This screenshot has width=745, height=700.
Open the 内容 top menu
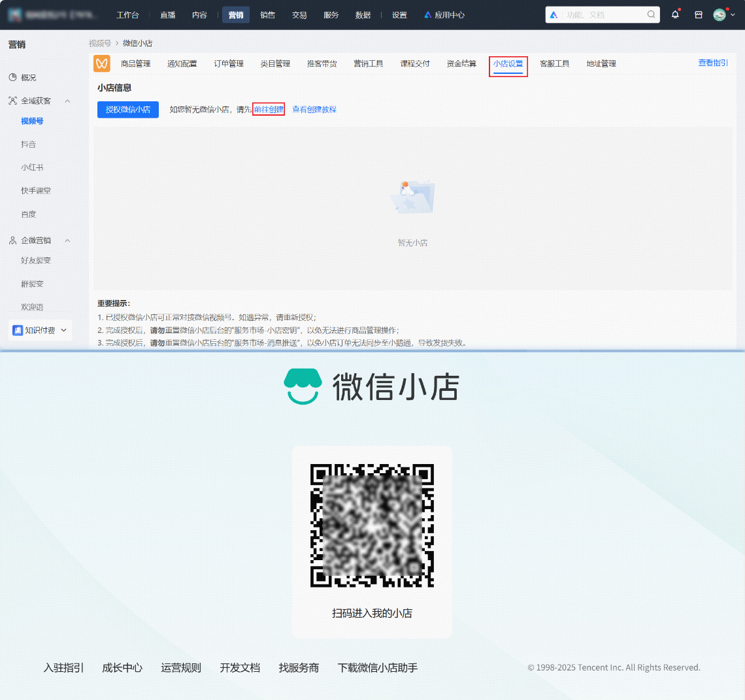coord(199,15)
